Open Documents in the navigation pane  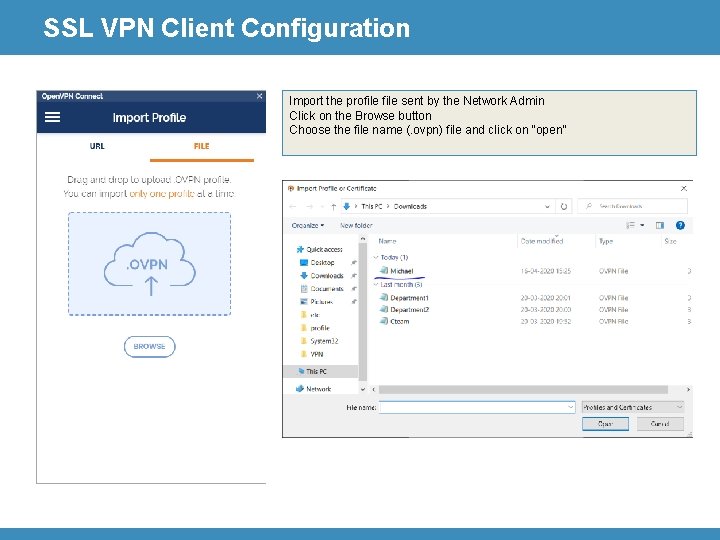pyautogui.click(x=322, y=289)
